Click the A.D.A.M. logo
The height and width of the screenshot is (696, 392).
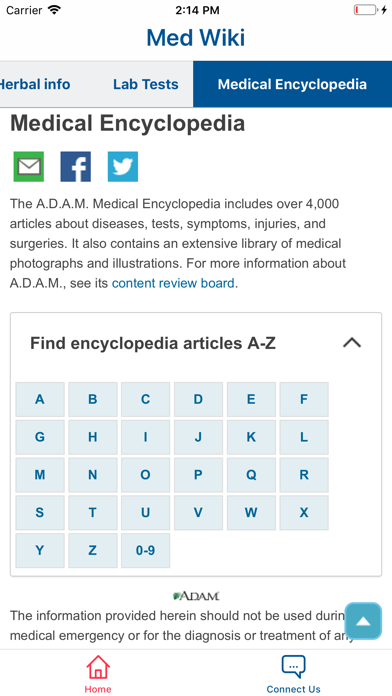point(196,596)
